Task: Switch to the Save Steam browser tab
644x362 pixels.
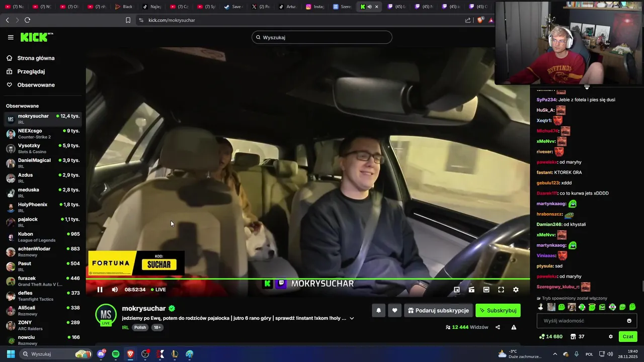Action: [x=232, y=7]
